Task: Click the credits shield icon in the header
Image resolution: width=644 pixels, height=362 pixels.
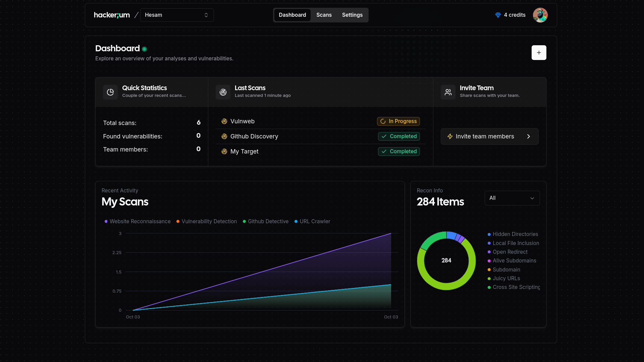Action: coord(498,15)
